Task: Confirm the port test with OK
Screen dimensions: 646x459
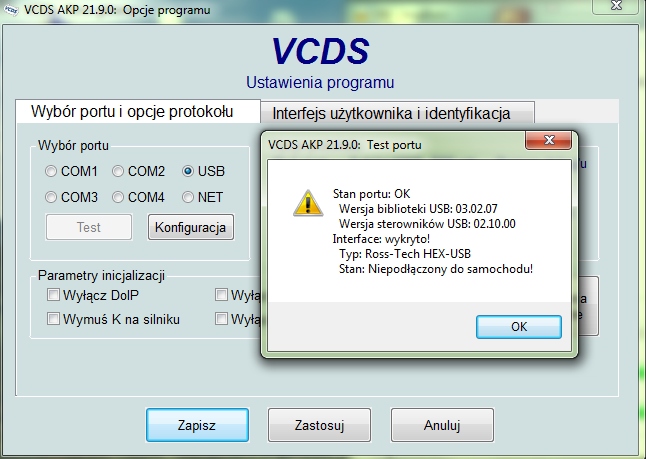Action: click(519, 327)
